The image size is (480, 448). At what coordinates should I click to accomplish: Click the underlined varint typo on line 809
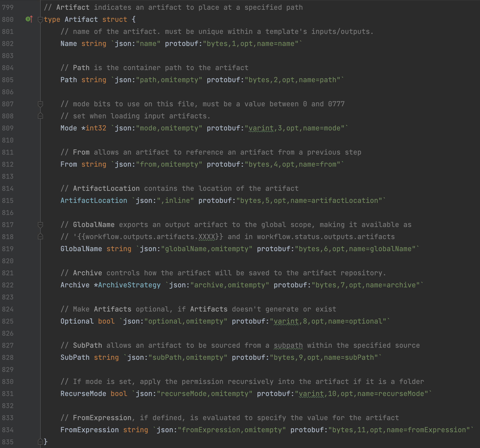coord(261,128)
